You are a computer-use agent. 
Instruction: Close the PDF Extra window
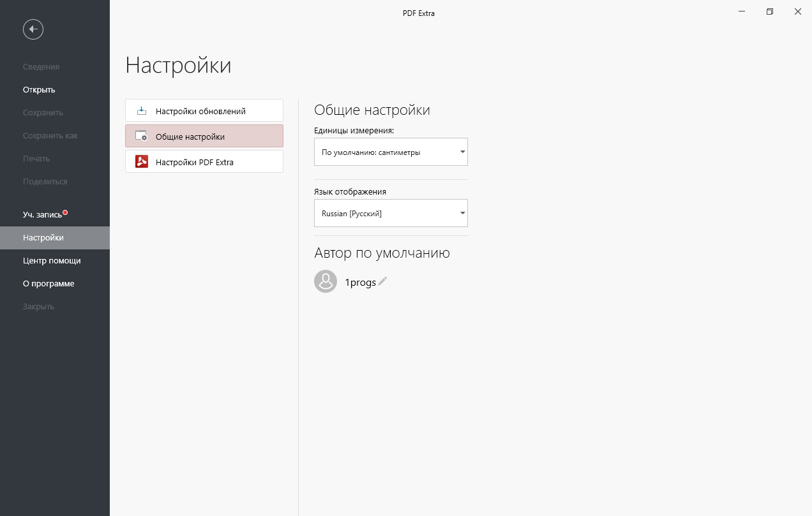(798, 11)
